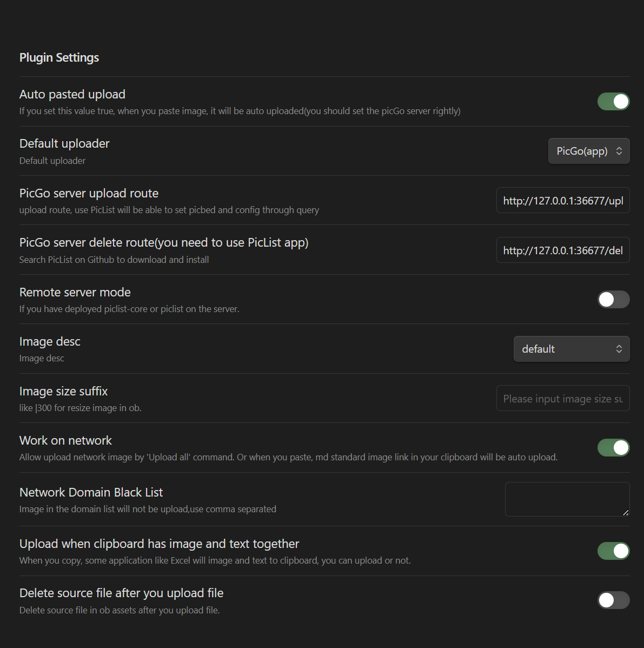The image size is (644, 648).
Task: Disable the Auto pasted upload toggle
Action: point(613,101)
